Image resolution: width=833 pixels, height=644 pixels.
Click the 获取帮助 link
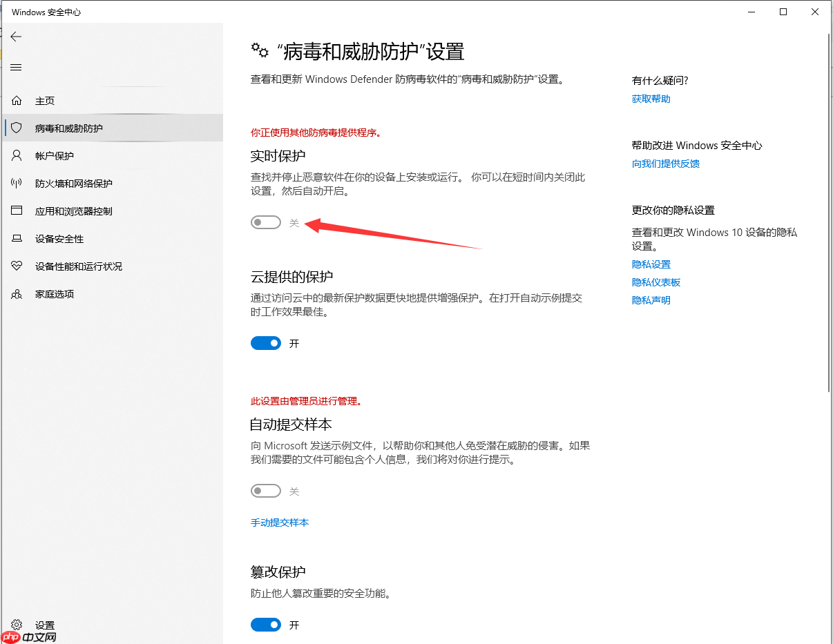point(650,98)
